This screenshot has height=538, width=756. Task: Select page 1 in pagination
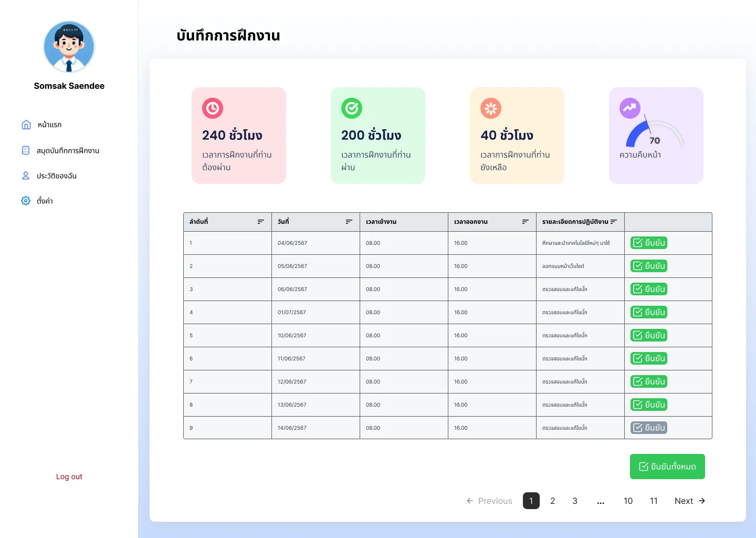(x=531, y=501)
